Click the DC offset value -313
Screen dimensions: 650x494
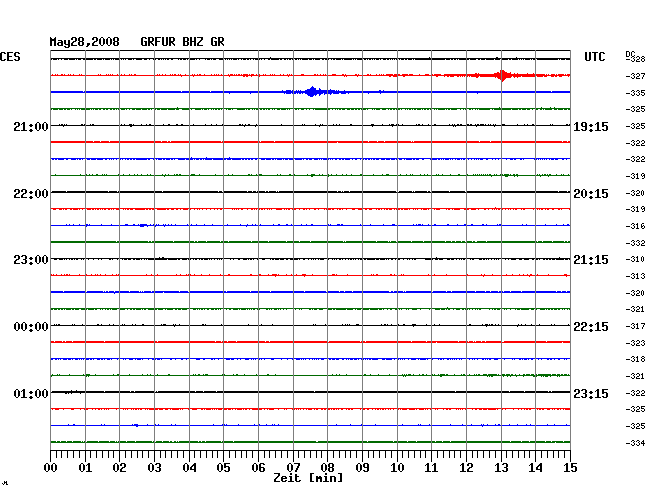click(635, 276)
